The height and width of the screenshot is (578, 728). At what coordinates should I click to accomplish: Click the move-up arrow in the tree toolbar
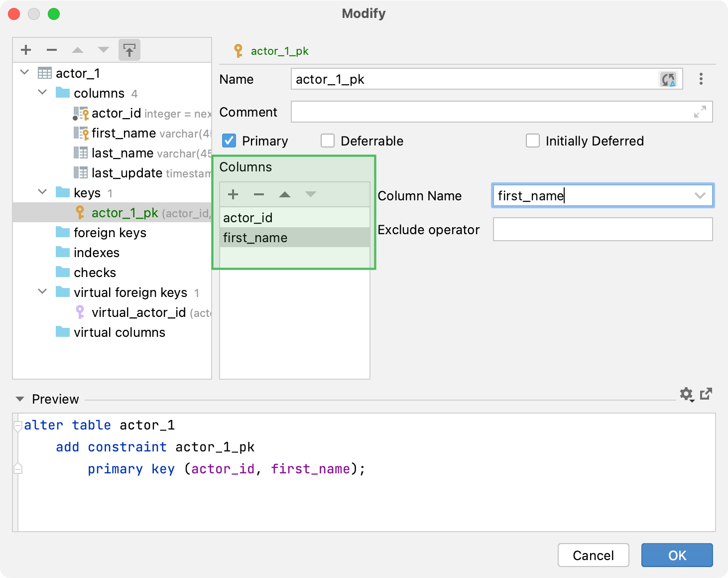tap(78, 49)
